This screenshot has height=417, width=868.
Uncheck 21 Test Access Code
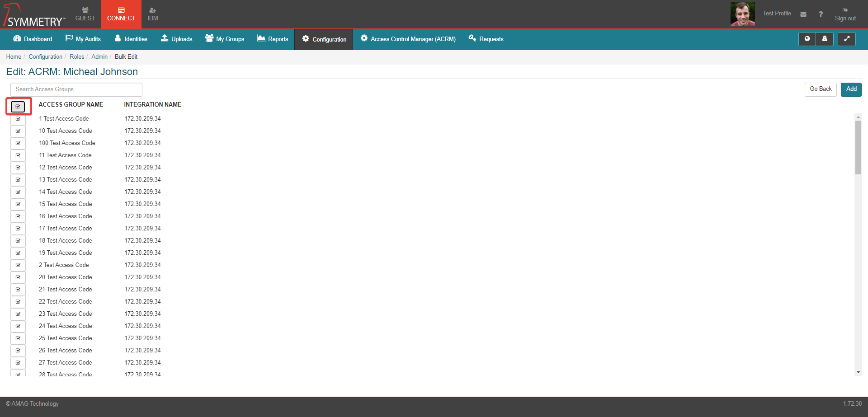[x=18, y=290]
